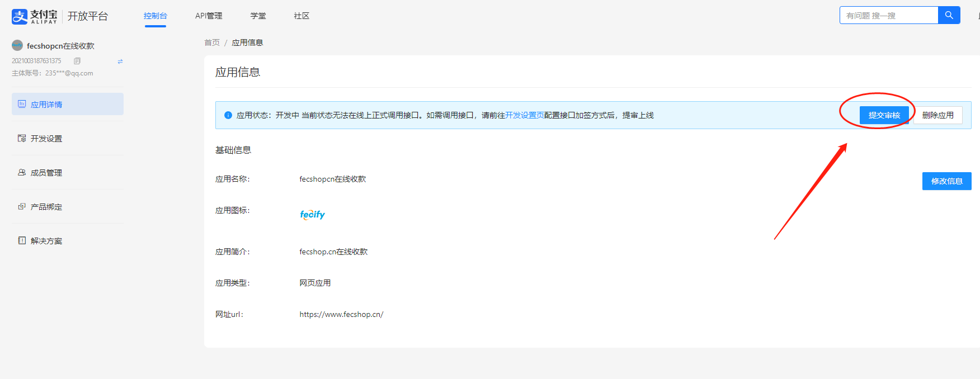Click the fecify app icon image

(x=312, y=215)
